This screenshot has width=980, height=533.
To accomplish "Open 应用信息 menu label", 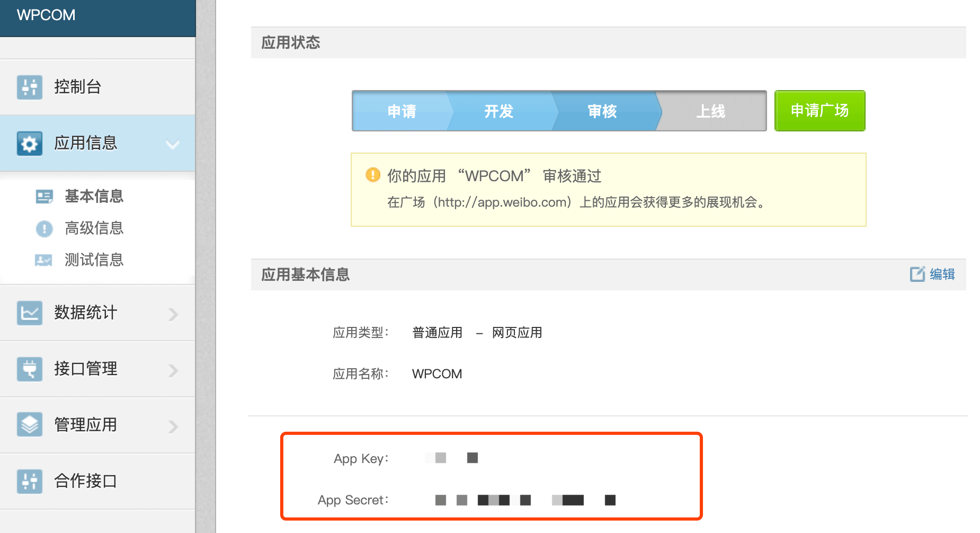I will pos(86,143).
